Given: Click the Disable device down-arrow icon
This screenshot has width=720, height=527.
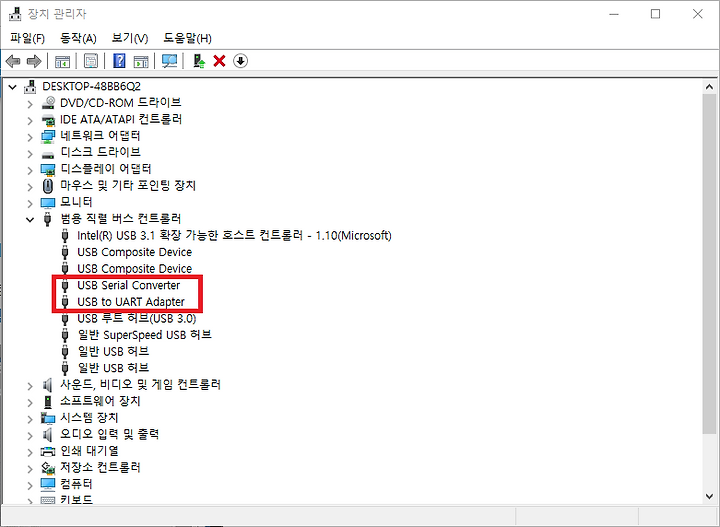Looking at the screenshot, I should click(x=241, y=61).
